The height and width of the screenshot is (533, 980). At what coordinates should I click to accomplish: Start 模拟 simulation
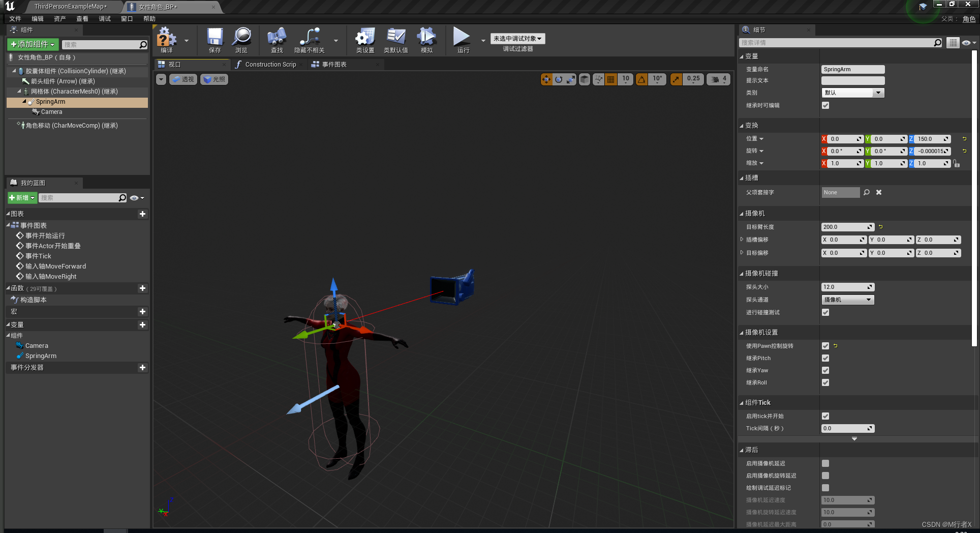point(426,40)
